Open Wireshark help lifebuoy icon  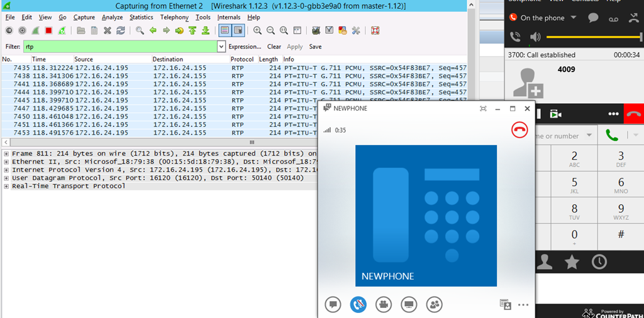tap(375, 30)
